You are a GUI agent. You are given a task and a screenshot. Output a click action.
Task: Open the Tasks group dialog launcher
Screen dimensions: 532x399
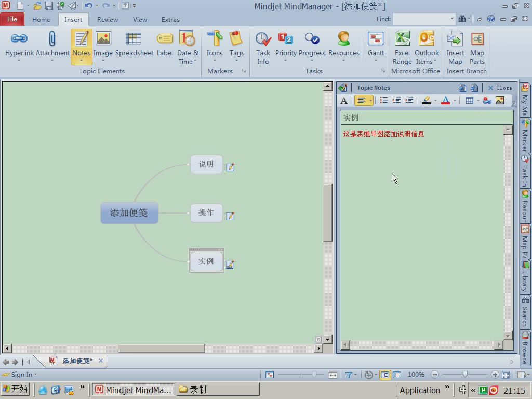[x=383, y=71]
